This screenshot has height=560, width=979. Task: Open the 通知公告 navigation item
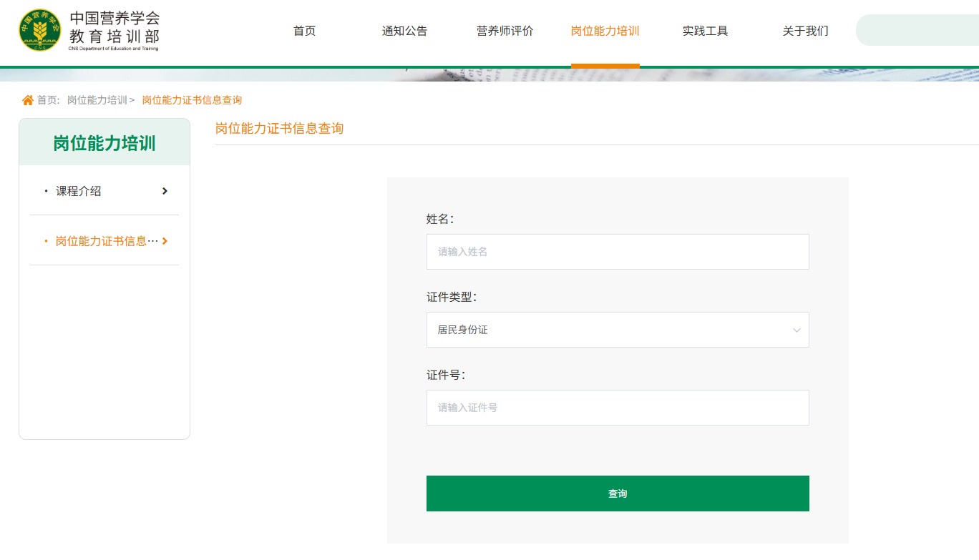pos(404,31)
